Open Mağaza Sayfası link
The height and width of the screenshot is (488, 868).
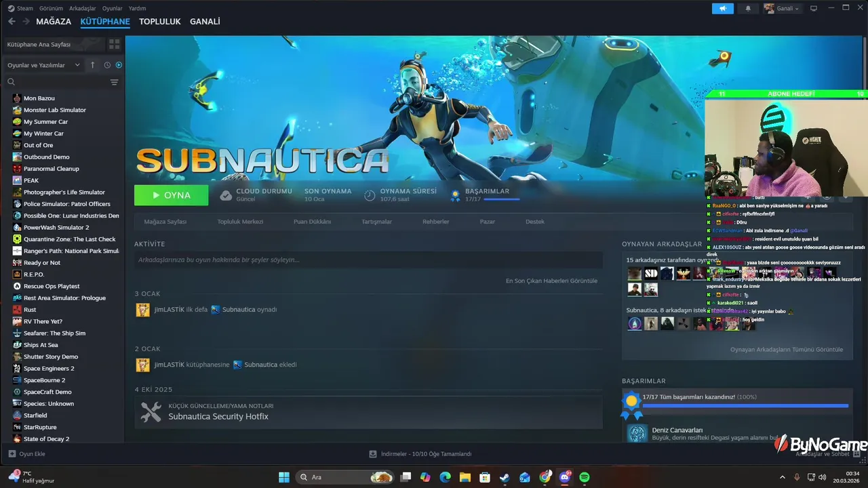pos(165,222)
